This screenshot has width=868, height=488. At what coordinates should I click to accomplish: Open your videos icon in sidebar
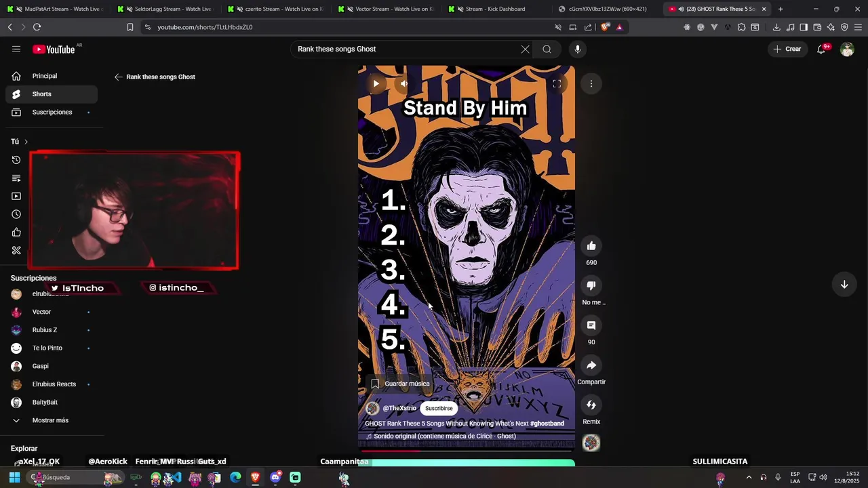(x=16, y=196)
